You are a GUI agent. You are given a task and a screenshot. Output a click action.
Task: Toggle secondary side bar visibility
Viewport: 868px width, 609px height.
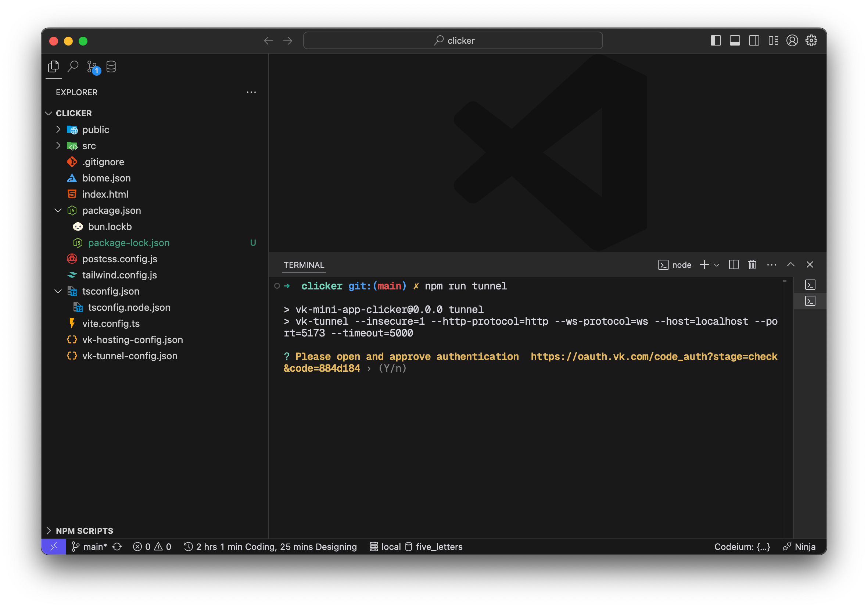tap(754, 40)
